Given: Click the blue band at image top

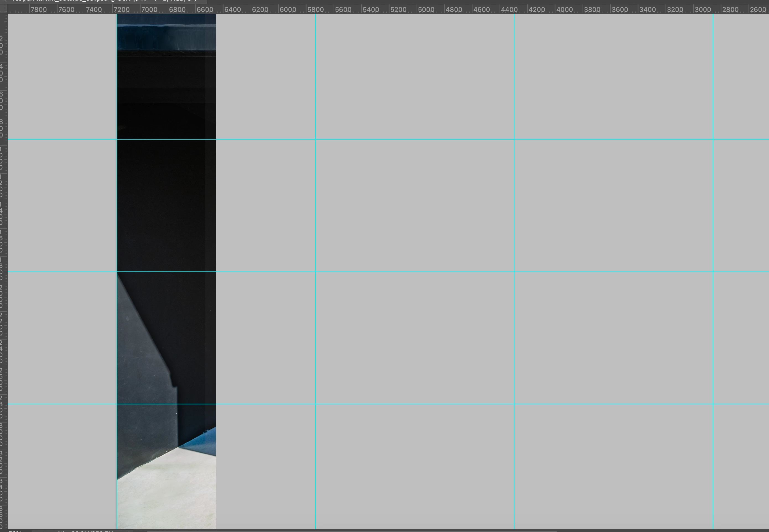Looking at the screenshot, I should pos(167,37).
